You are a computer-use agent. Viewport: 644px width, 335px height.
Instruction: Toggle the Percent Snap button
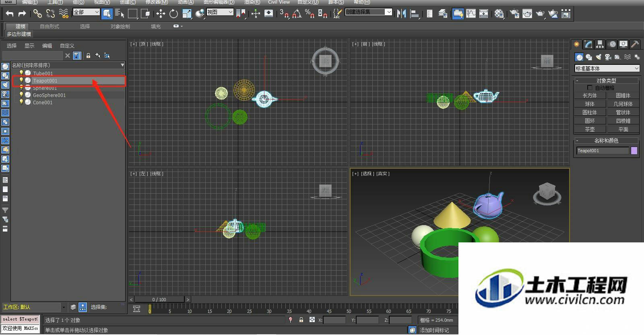pos(310,14)
